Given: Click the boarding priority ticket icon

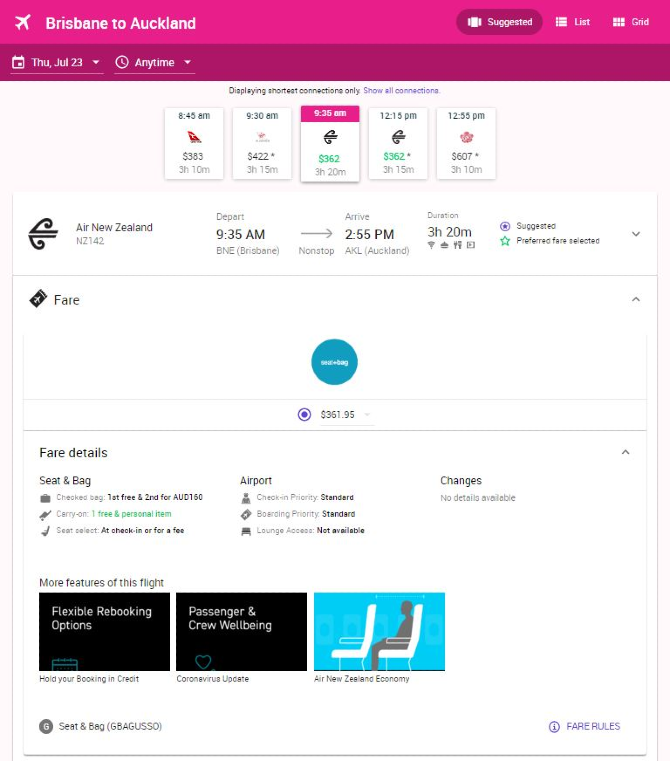Looking at the screenshot, I should [x=246, y=514].
